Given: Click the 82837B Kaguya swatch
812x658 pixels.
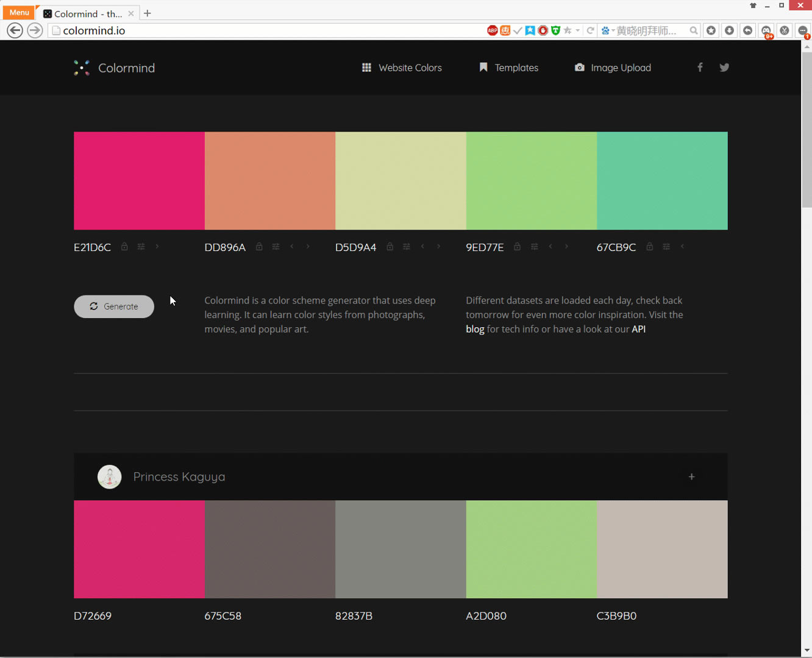Looking at the screenshot, I should point(401,550).
